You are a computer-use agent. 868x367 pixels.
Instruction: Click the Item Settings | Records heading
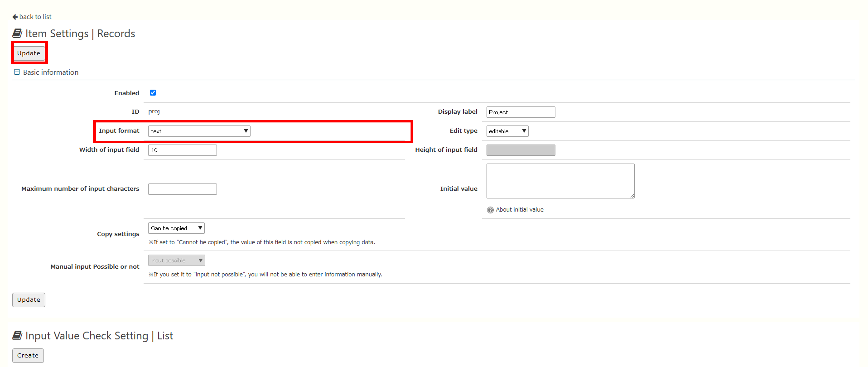80,33
